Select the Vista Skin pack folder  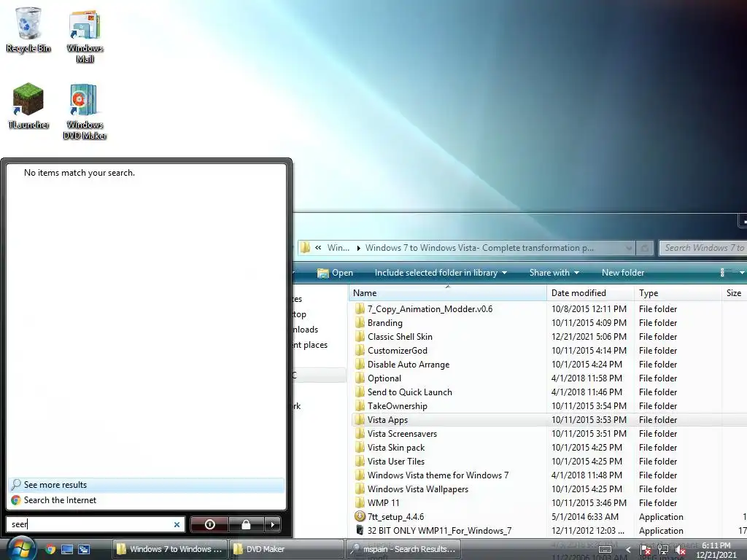(x=396, y=448)
